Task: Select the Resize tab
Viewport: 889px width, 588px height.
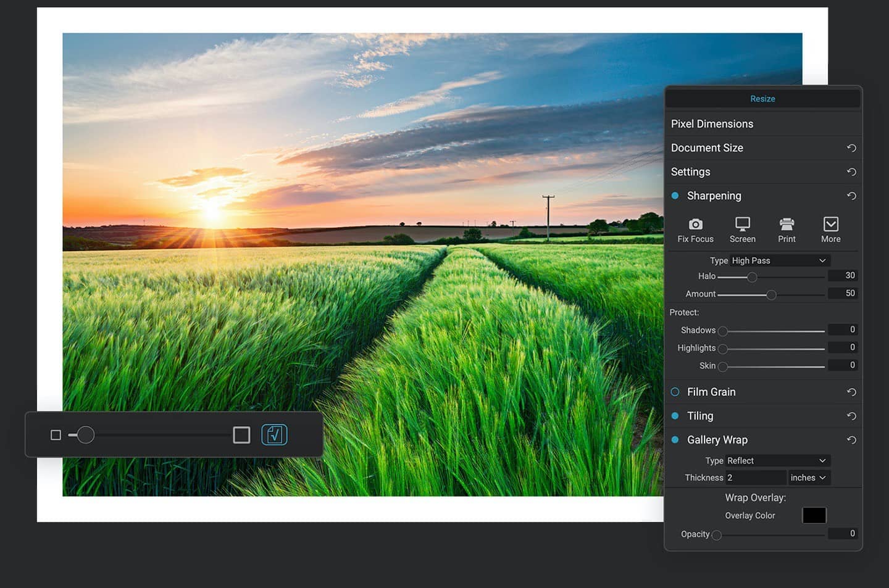Action: [x=762, y=99]
